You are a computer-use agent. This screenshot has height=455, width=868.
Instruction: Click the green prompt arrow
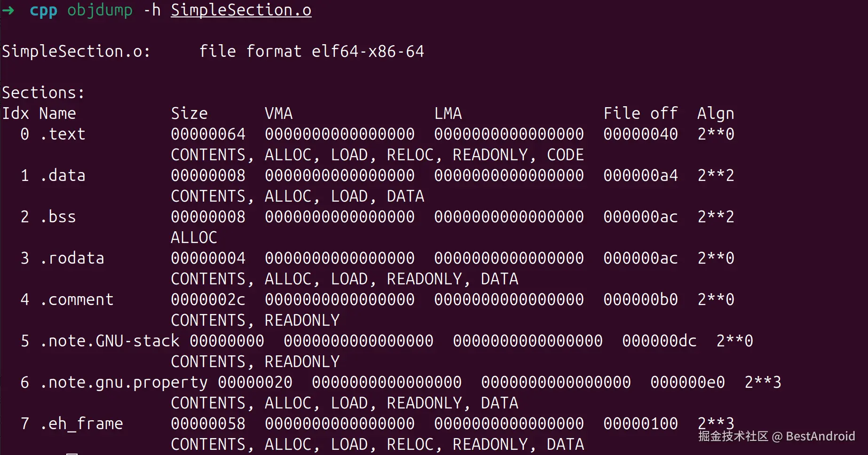(8, 10)
